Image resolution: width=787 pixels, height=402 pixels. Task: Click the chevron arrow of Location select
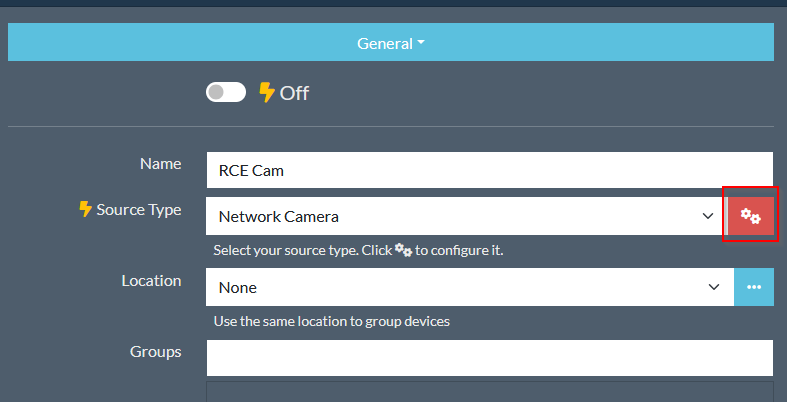point(714,287)
